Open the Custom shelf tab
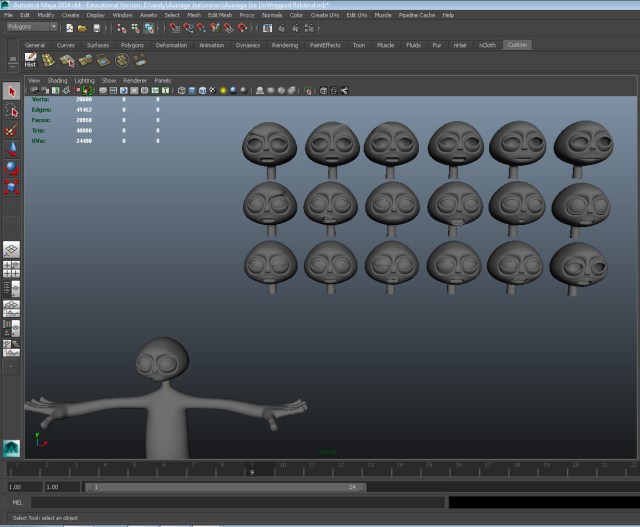Screen dimensions: 640x527 point(517,45)
